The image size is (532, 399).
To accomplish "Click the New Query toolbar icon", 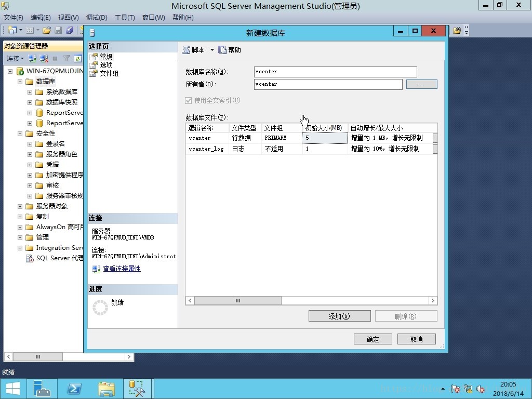I will click(12, 31).
